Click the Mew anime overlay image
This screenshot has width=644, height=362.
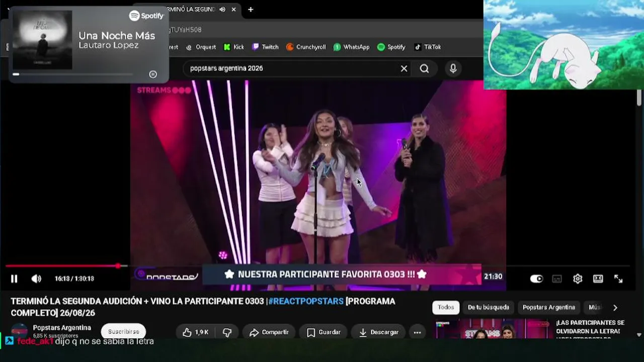click(563, 44)
